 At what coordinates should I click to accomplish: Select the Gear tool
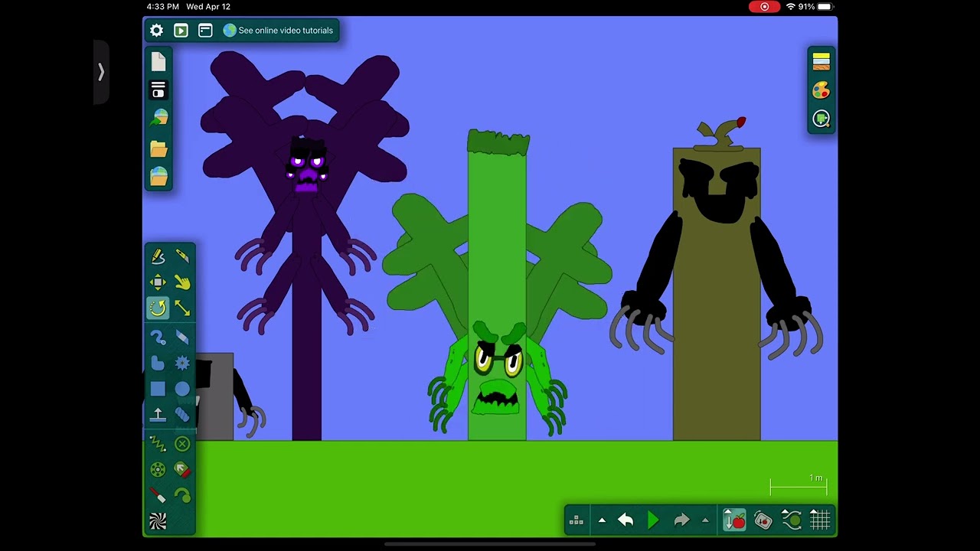click(x=182, y=363)
